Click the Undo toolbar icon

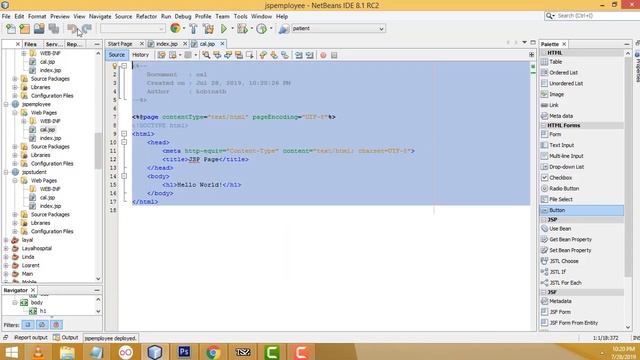(72, 29)
